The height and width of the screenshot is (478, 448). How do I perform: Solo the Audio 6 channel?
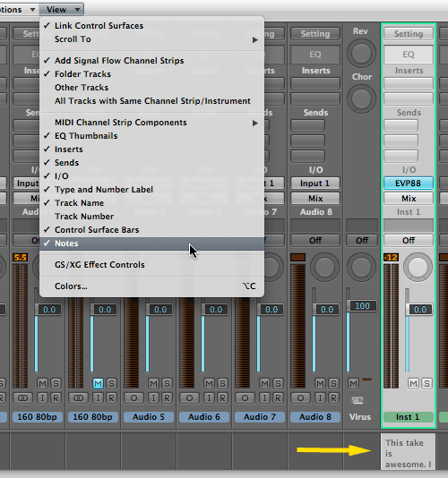pos(222,383)
